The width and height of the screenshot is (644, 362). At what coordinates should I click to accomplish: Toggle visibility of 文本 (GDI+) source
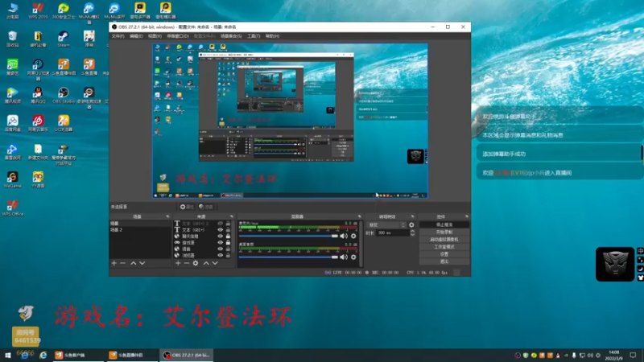pyautogui.click(x=220, y=230)
